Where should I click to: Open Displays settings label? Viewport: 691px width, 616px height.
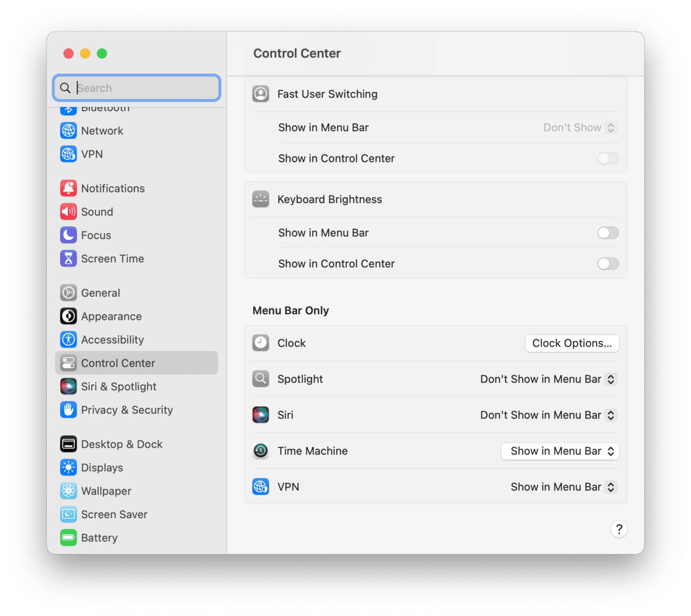(x=102, y=468)
